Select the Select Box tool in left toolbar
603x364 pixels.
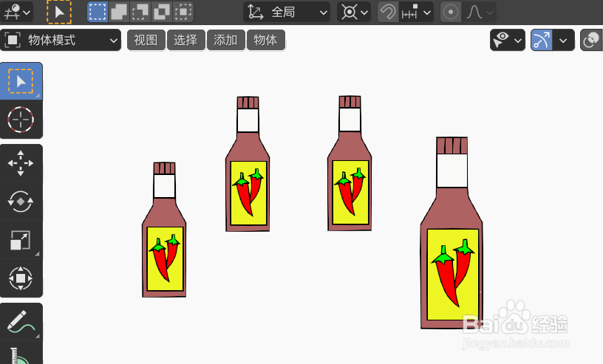coord(21,81)
